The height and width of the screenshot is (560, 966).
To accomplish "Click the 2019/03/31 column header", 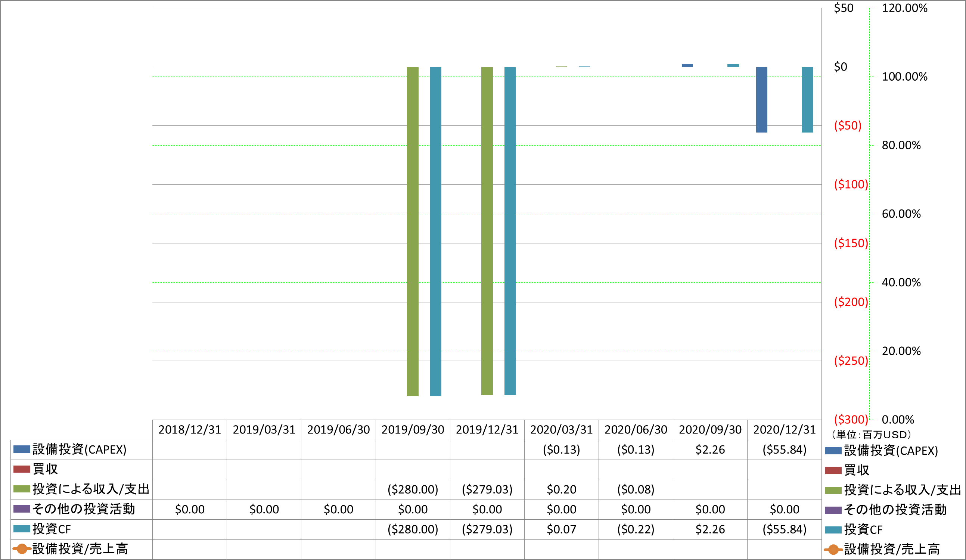I will pos(264,430).
